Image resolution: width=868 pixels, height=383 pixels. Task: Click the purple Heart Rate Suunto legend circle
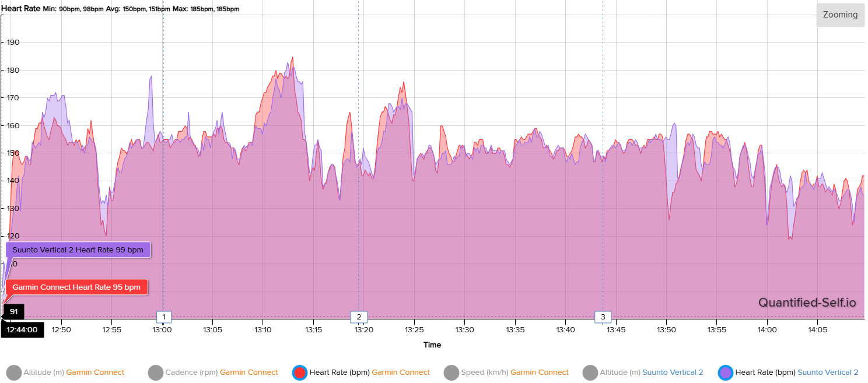726,373
